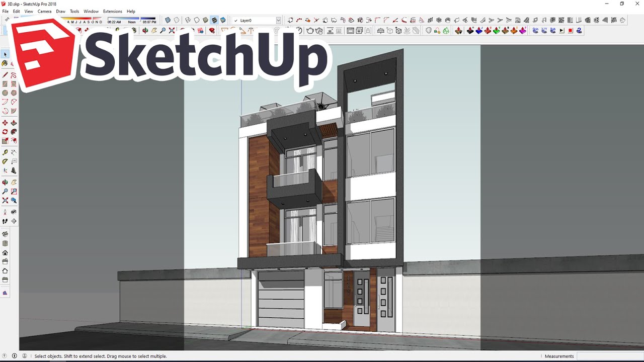Pick the Line pencil tool

(x=5, y=75)
